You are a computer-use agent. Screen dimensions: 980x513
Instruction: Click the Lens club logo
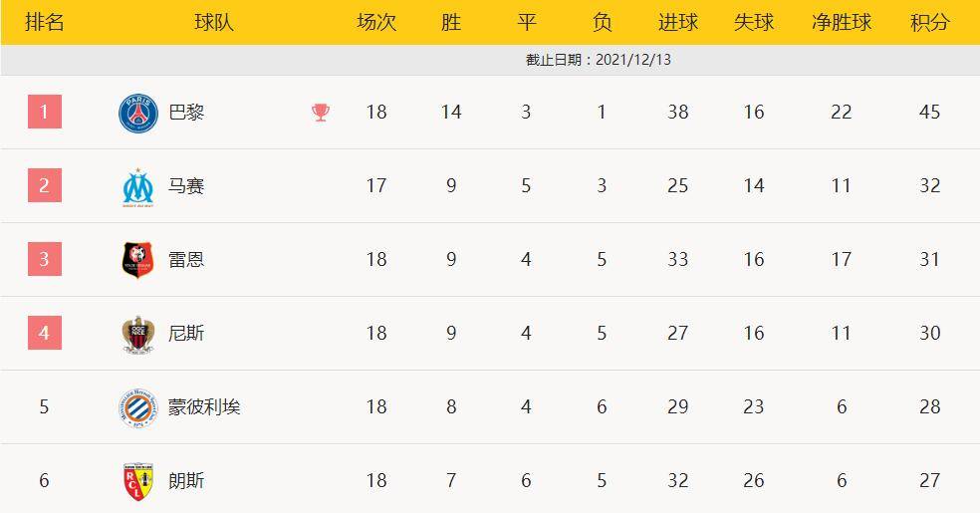coord(138,481)
